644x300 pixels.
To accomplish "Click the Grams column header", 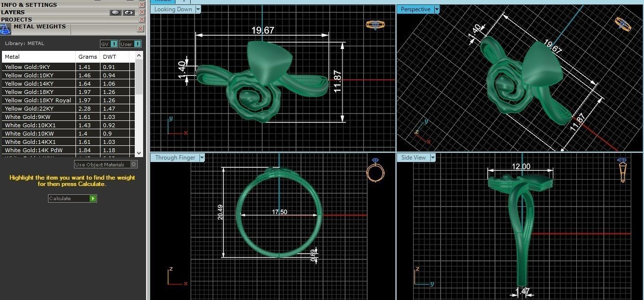I will click(x=88, y=57).
